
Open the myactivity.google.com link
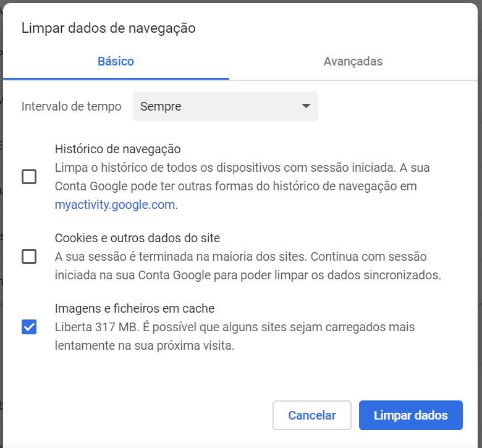point(115,205)
